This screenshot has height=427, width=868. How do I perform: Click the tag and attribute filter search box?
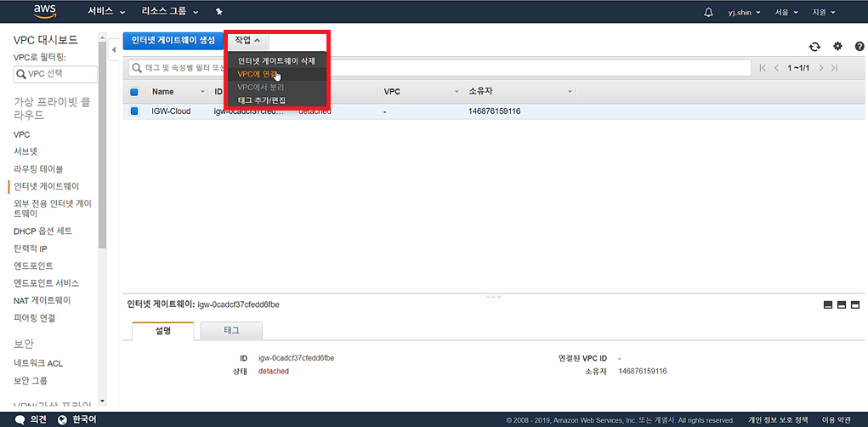[x=440, y=67]
